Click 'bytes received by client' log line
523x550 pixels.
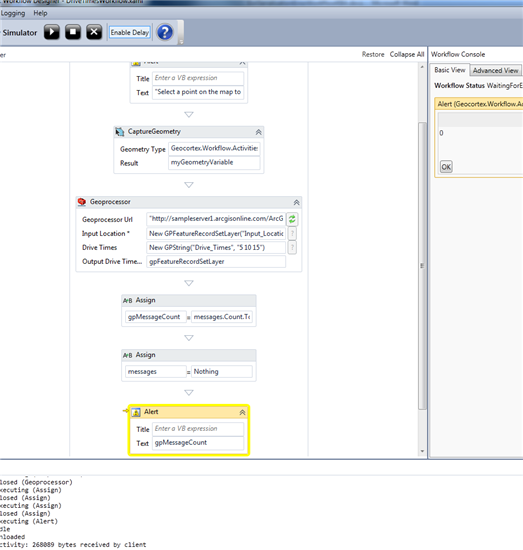pyautogui.click(x=73, y=545)
